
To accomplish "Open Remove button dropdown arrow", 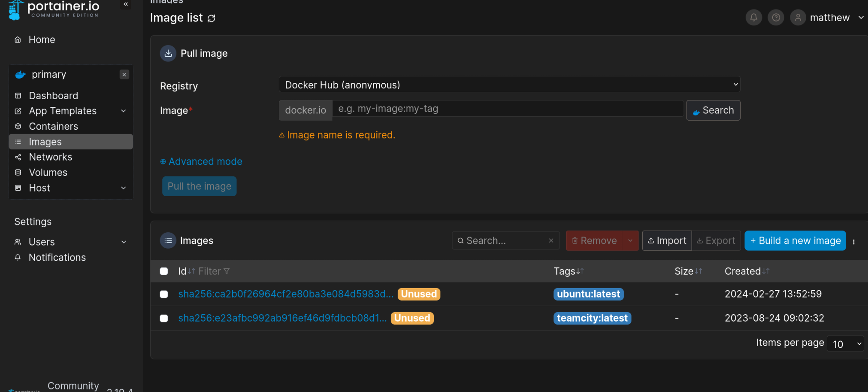I will point(630,240).
